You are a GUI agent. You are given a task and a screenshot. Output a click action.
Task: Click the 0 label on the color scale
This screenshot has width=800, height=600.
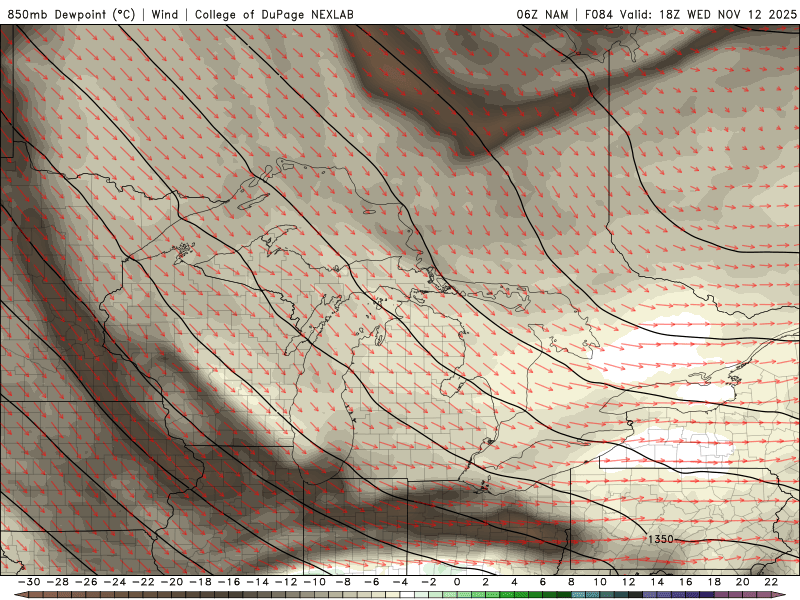click(457, 582)
